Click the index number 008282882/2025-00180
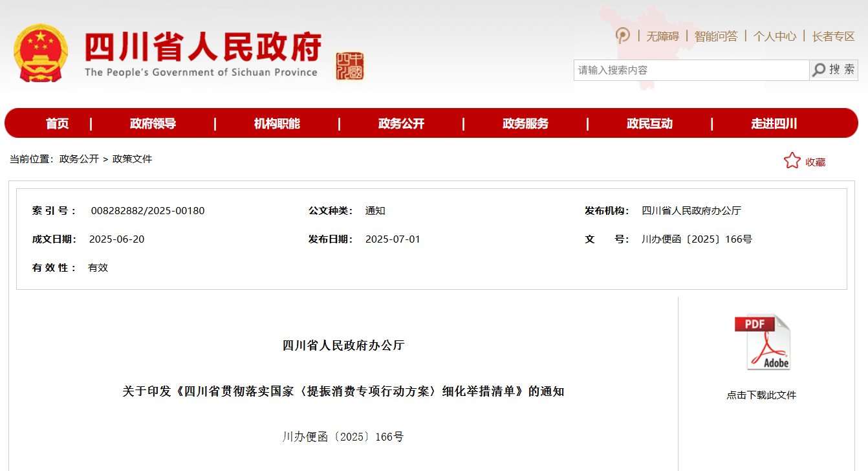868x471 pixels. [147, 211]
